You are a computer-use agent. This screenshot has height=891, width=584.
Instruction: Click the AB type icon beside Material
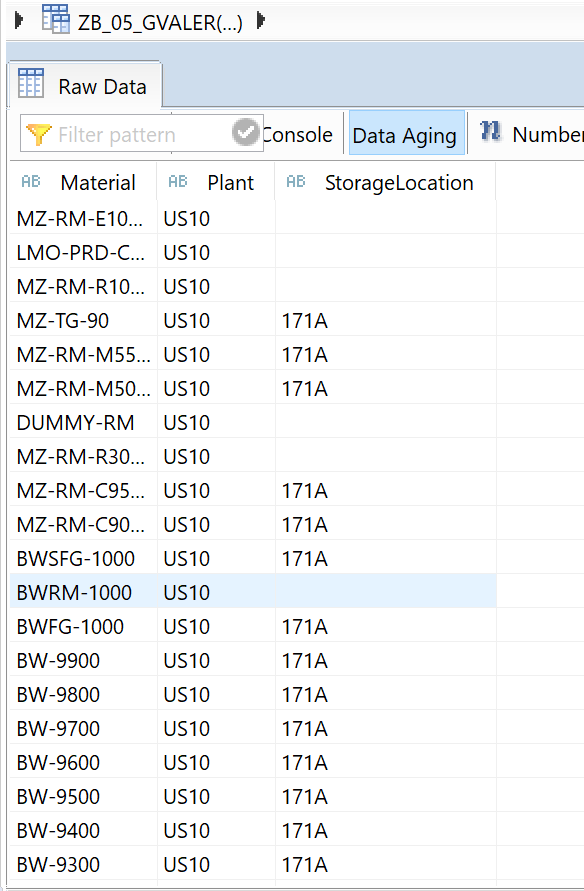coord(31,181)
